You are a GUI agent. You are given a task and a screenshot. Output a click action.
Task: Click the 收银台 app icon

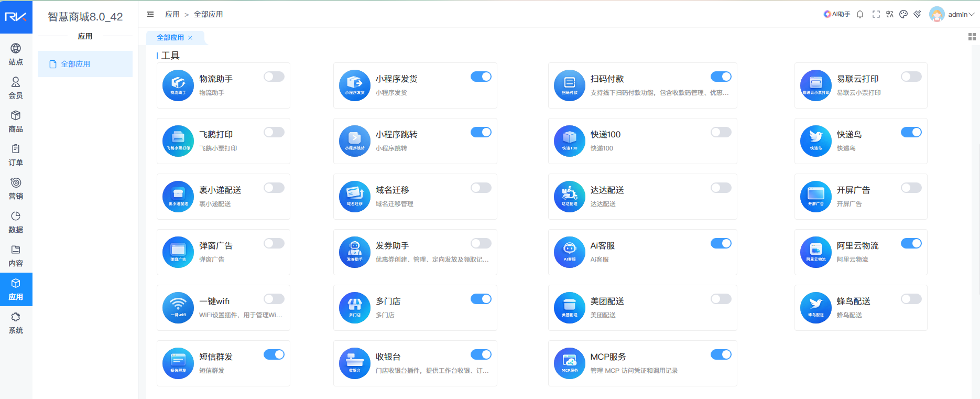coord(355,363)
